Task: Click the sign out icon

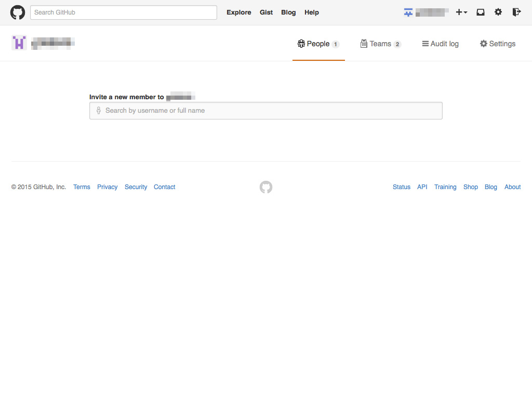Action: pos(516,12)
